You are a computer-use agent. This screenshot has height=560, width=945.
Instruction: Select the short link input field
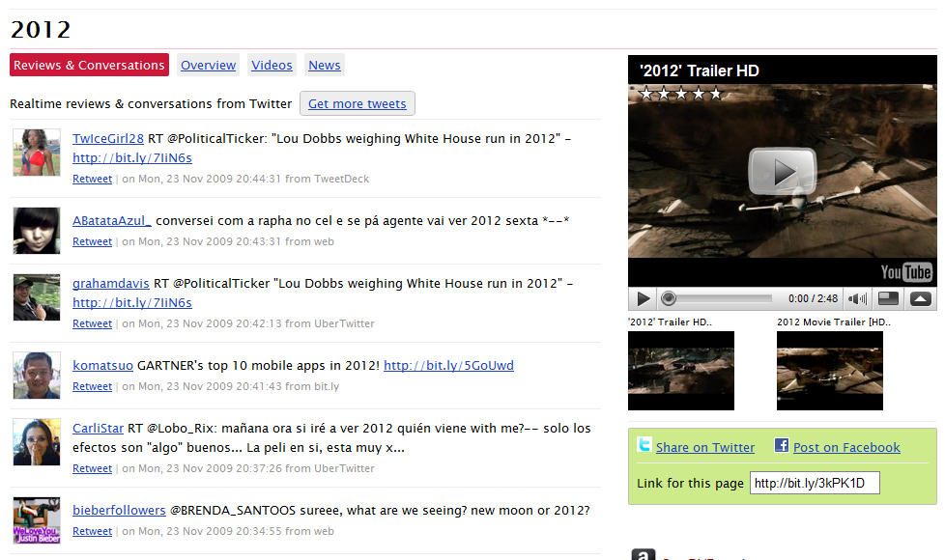coord(815,483)
